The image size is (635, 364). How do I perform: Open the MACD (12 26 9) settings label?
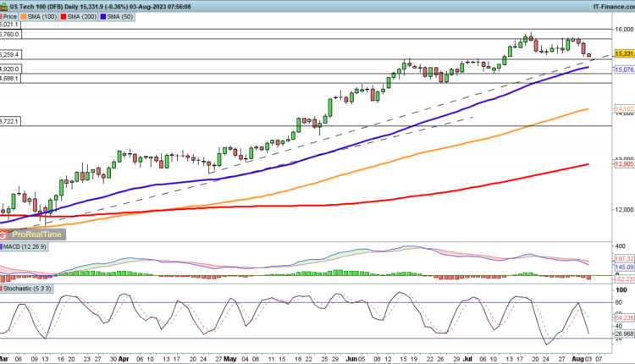click(25, 246)
